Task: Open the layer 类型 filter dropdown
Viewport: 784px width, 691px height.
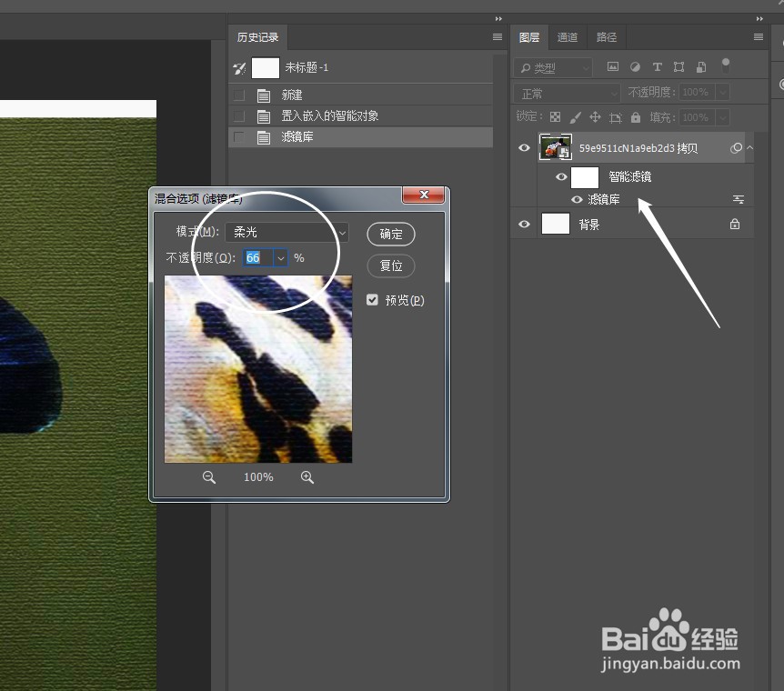Action: pos(553,67)
